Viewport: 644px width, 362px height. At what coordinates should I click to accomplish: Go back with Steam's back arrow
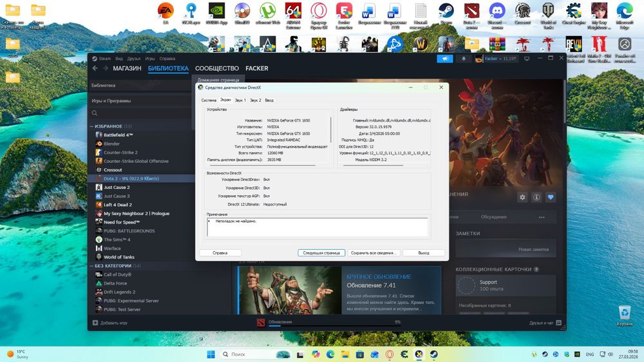95,68
